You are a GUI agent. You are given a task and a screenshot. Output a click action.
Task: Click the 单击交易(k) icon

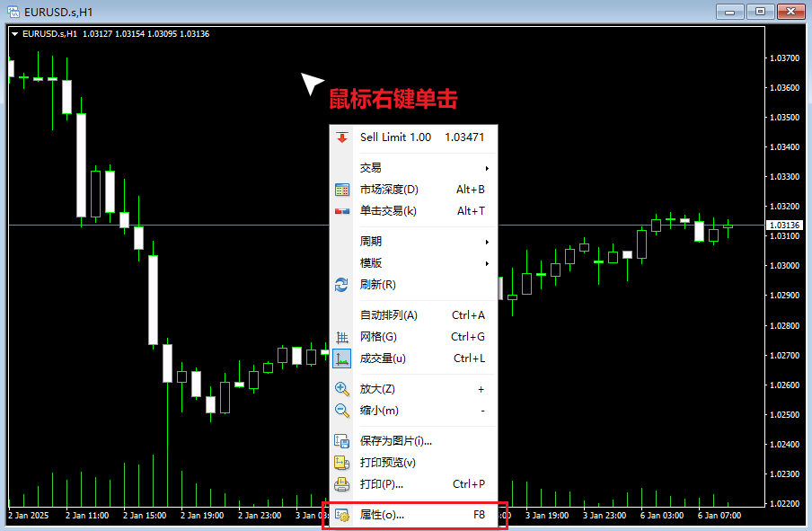click(x=341, y=211)
